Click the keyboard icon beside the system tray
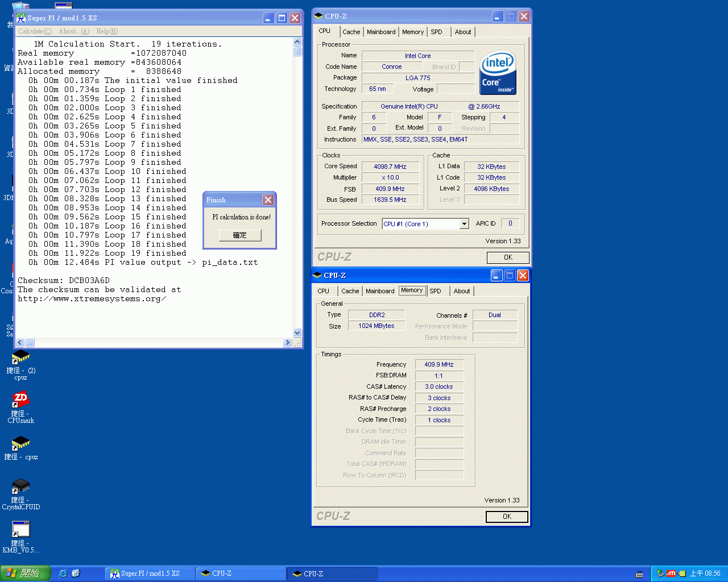The height and width of the screenshot is (582, 728). (639, 574)
